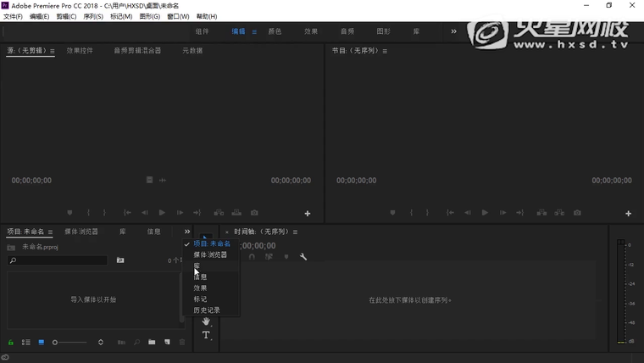This screenshot has width=644, height=363.
Task: Switch Project panel to list view
Action: point(26,342)
